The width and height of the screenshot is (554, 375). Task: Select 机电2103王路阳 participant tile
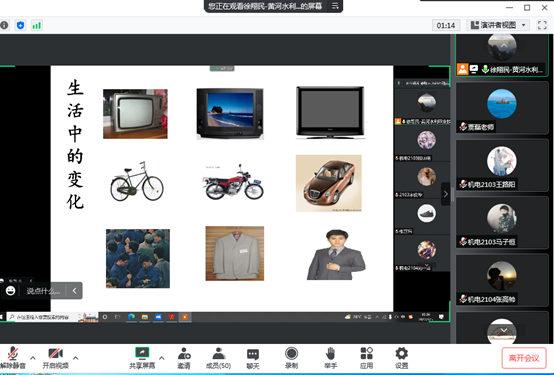click(x=502, y=165)
